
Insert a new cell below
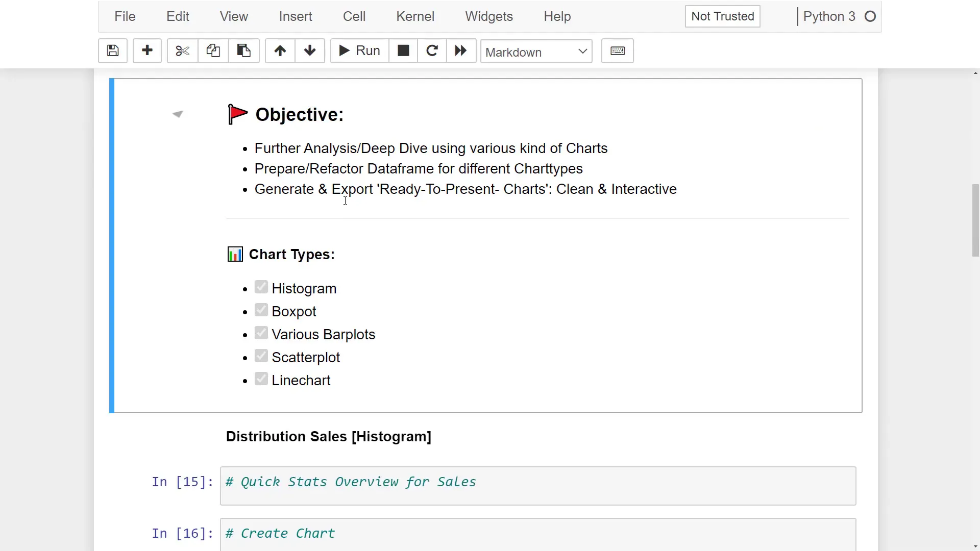[147, 51]
